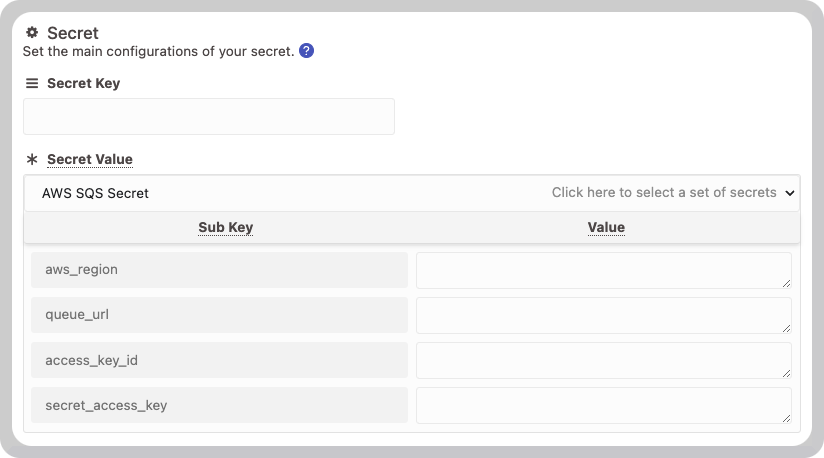This screenshot has height=458, width=824.
Task: Click resize handle of access_key_id value box
Action: [786, 373]
